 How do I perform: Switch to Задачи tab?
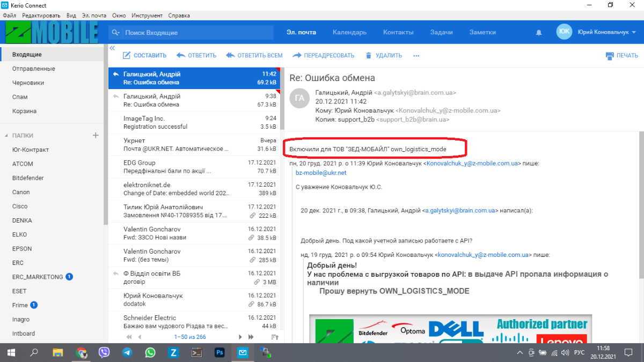(441, 32)
